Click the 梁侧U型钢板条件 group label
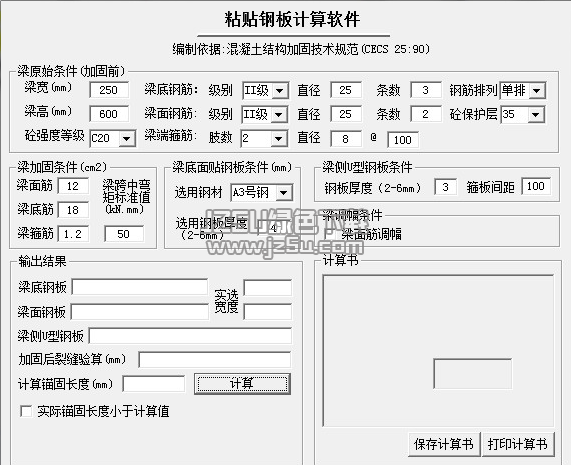The width and height of the screenshot is (571, 465). tap(367, 167)
